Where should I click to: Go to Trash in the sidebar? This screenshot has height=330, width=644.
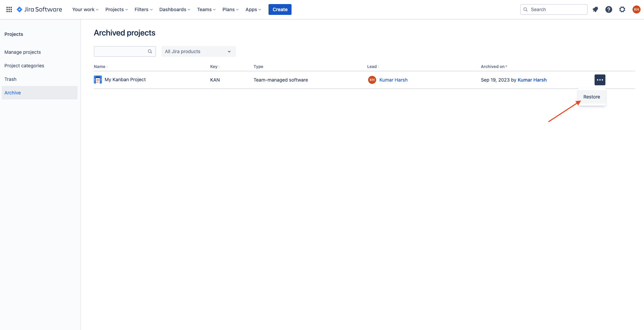click(x=10, y=79)
